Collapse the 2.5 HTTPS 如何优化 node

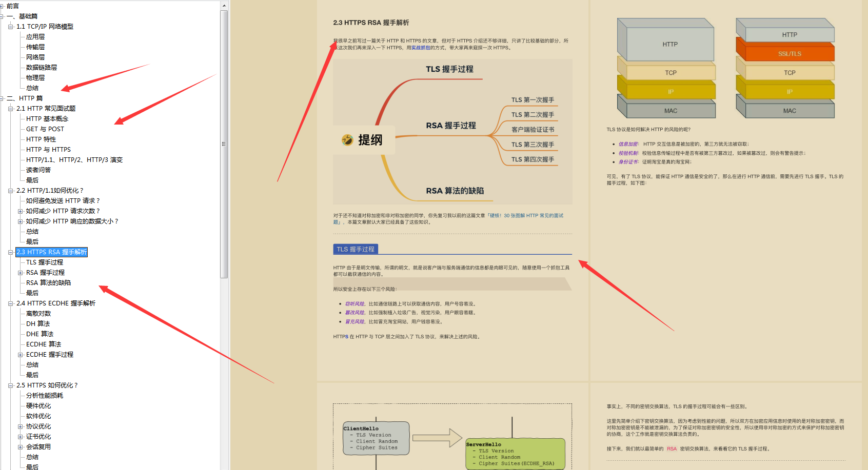[11, 385]
